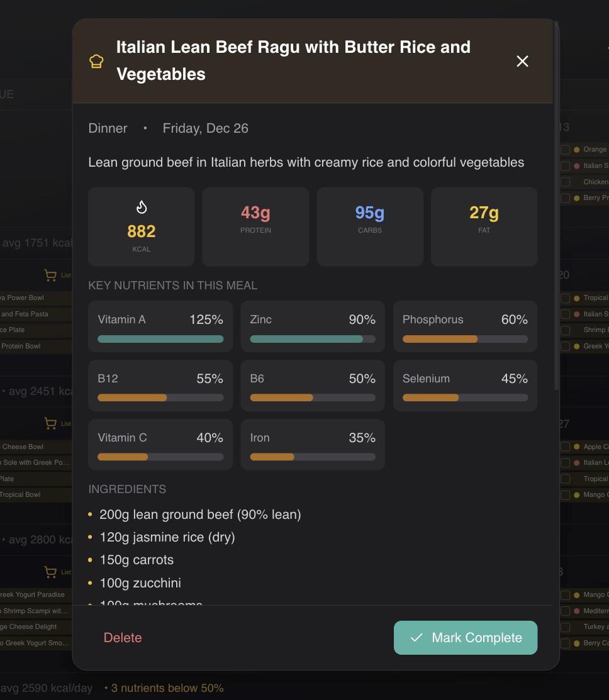Check the checkbox next to the Chicken meal
Screen dimensions: 609x700
565,181
